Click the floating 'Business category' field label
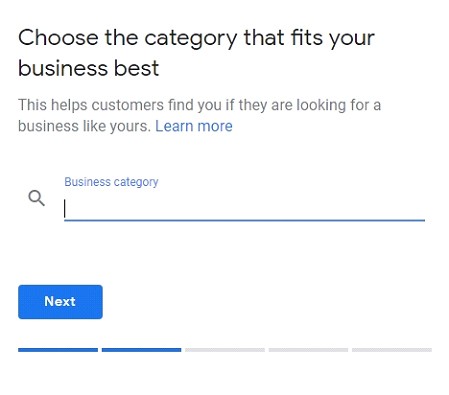This screenshot has width=449, height=395. coord(111,182)
